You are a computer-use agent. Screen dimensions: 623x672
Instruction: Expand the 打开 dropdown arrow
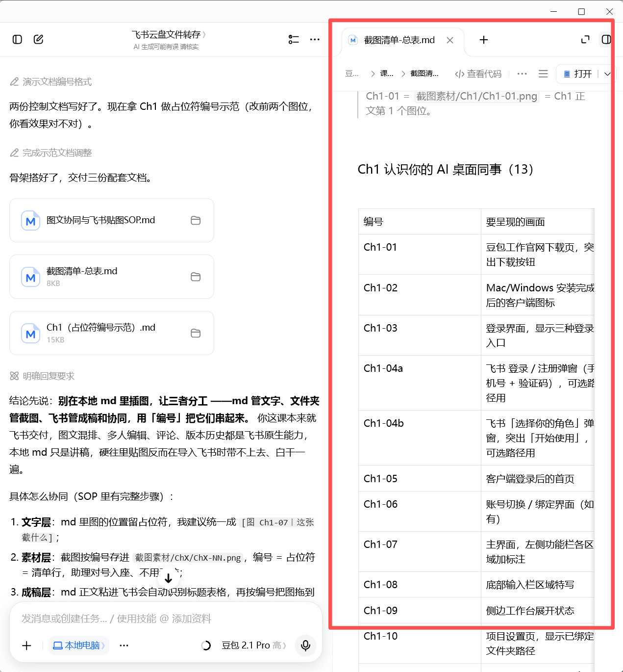(607, 74)
